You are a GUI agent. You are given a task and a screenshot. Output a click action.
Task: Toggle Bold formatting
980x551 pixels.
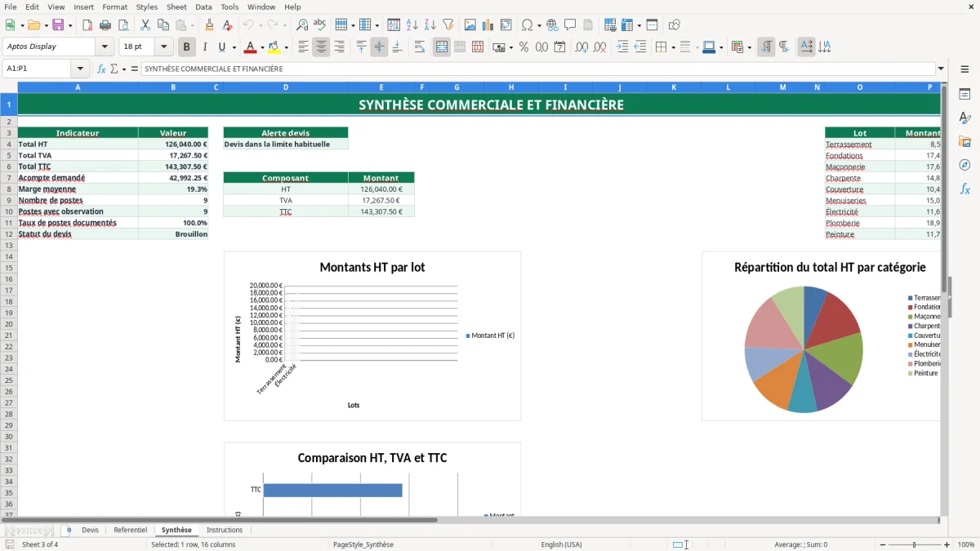coord(187,47)
